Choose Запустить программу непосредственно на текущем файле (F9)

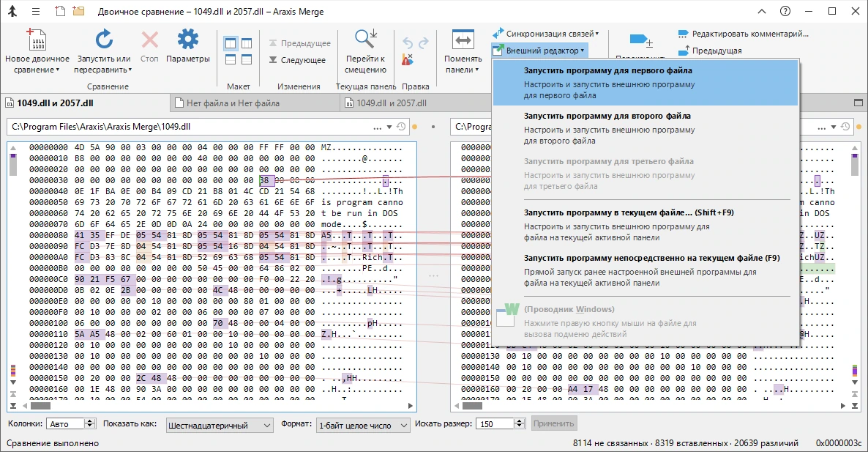tap(646, 270)
